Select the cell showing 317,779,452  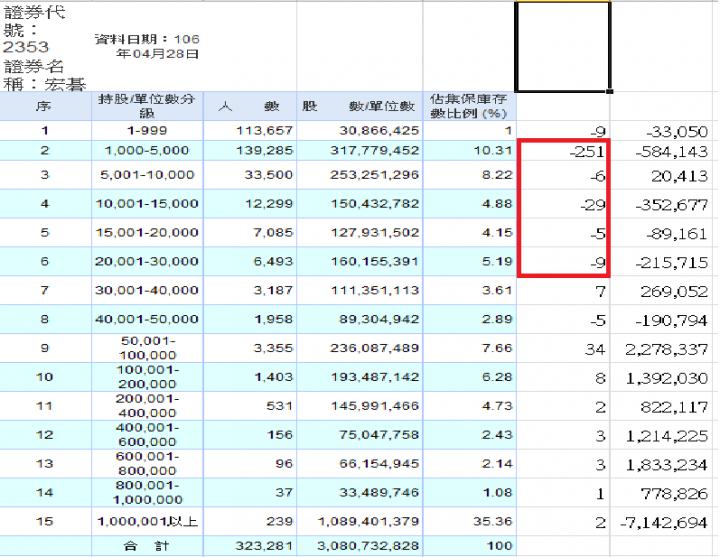(x=360, y=151)
